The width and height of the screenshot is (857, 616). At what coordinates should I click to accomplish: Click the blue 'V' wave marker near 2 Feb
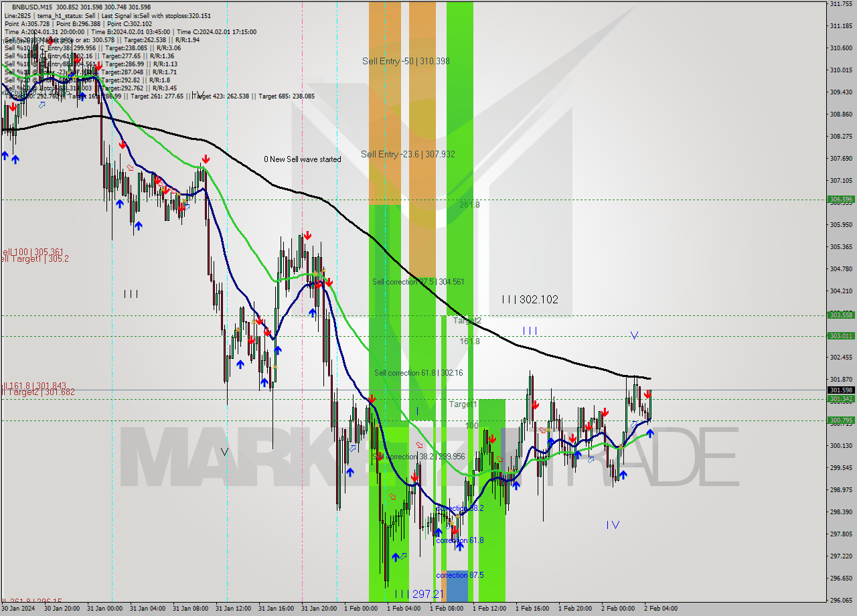(x=634, y=335)
